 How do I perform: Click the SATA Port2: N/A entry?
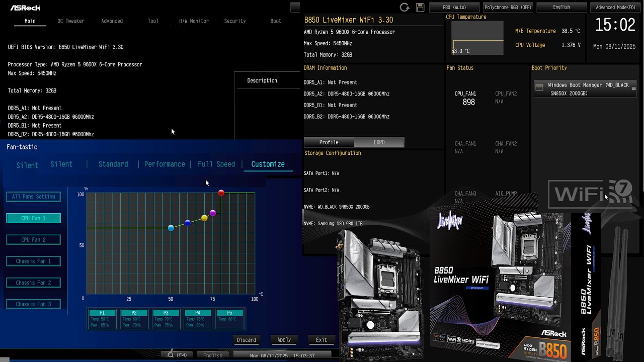pos(321,190)
